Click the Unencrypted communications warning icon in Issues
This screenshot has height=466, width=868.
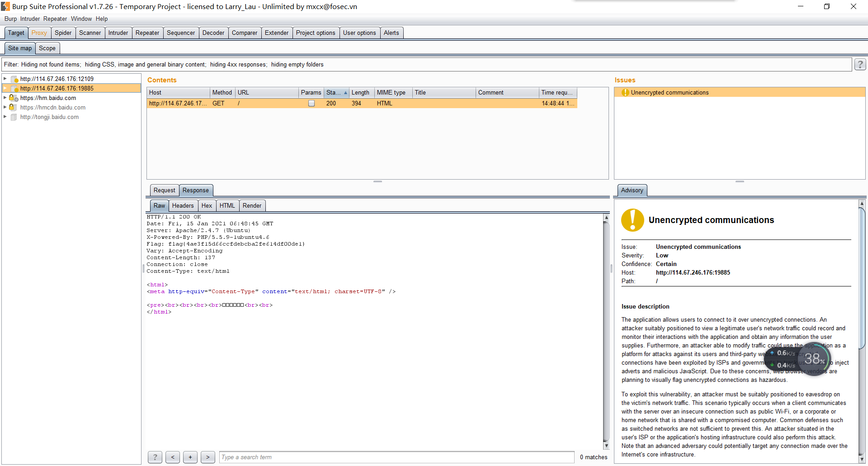[x=625, y=92]
